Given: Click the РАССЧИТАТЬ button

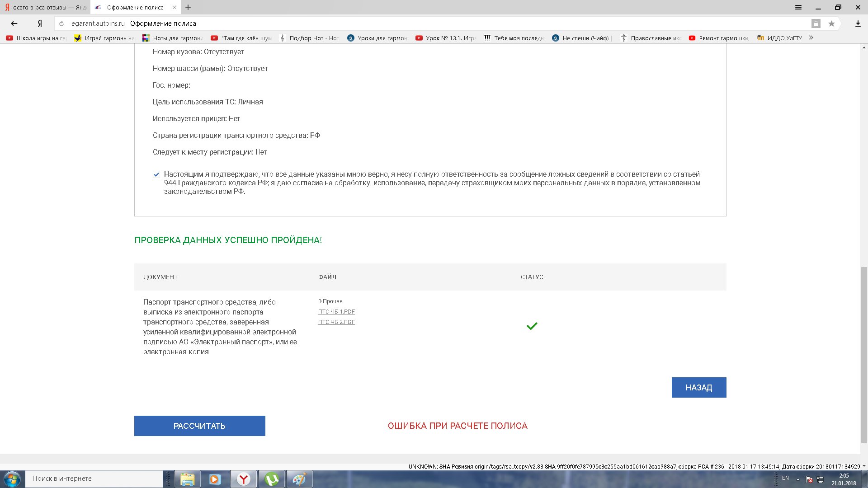Looking at the screenshot, I should [199, 426].
